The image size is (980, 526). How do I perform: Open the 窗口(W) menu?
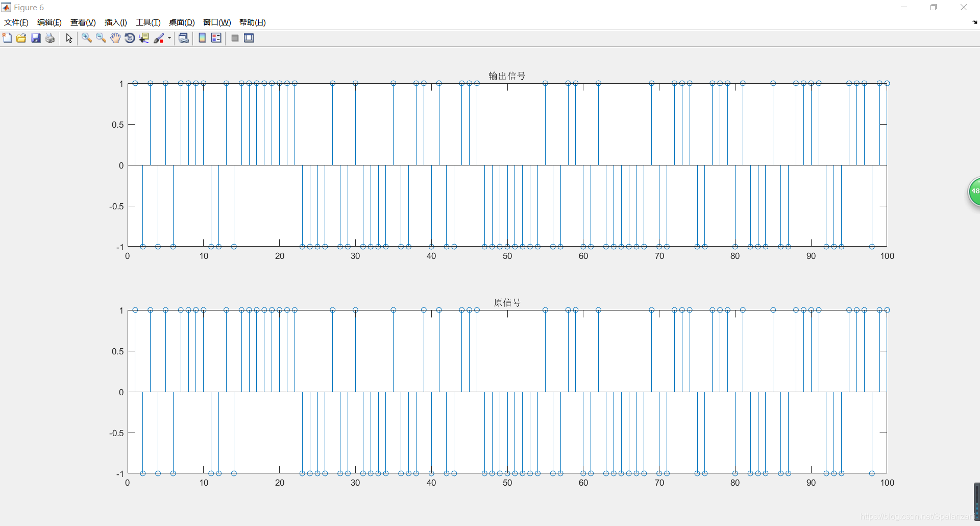click(217, 22)
